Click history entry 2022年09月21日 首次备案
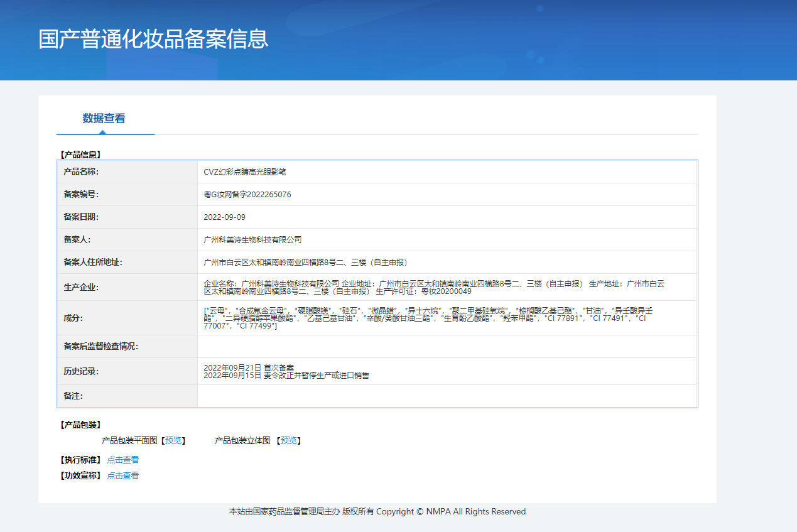Image resolution: width=797 pixels, height=532 pixels. point(249,367)
